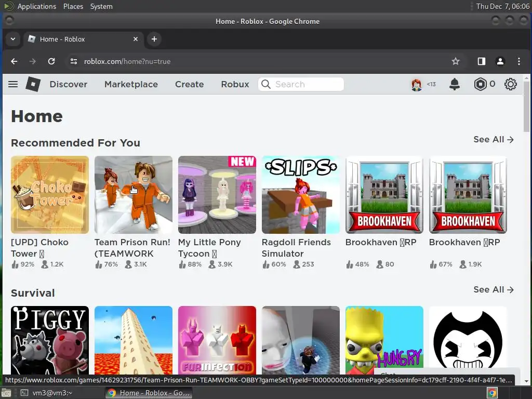Click the scrollbar down arrow
The image size is (532, 399).
tap(526, 381)
